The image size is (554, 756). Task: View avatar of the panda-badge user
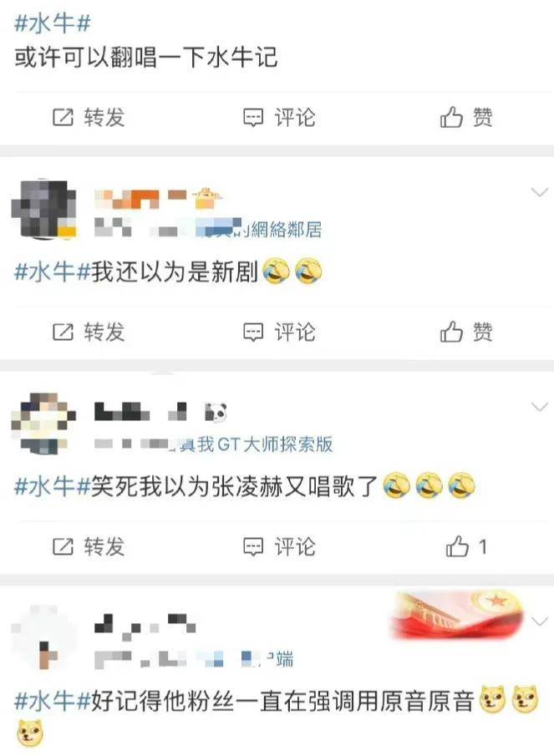(x=43, y=424)
